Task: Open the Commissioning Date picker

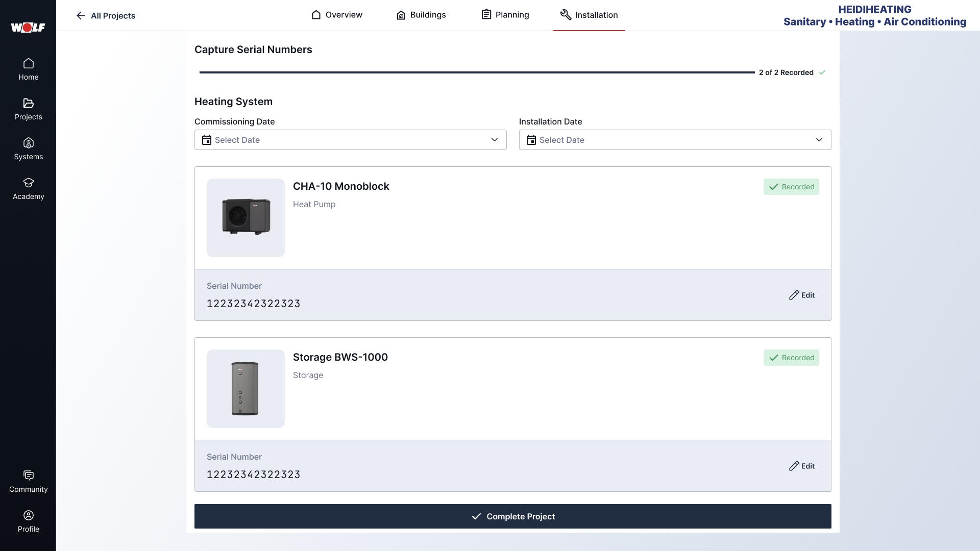Action: [350, 140]
